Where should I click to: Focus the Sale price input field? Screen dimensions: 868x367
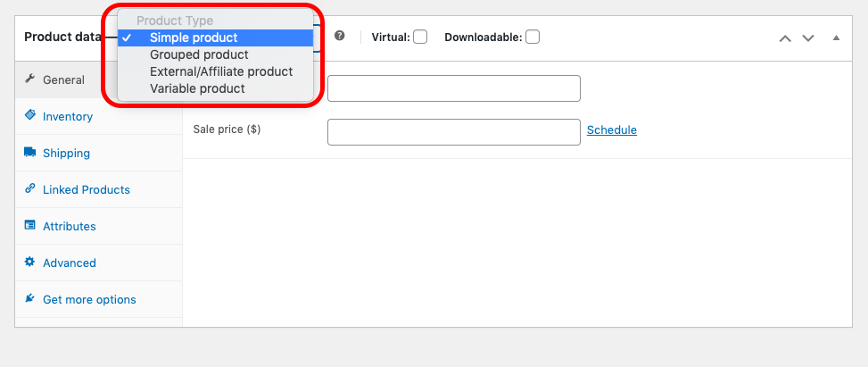[454, 132]
